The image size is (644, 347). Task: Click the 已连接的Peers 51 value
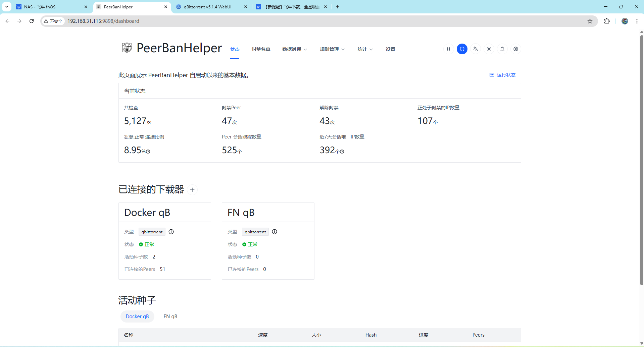pyautogui.click(x=162, y=269)
